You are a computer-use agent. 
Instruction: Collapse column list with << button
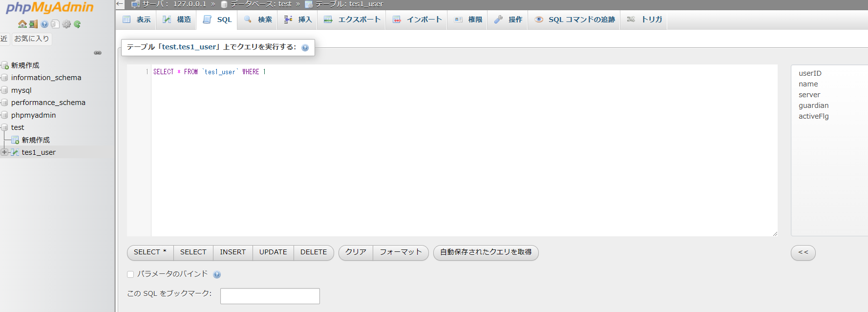coord(803,252)
